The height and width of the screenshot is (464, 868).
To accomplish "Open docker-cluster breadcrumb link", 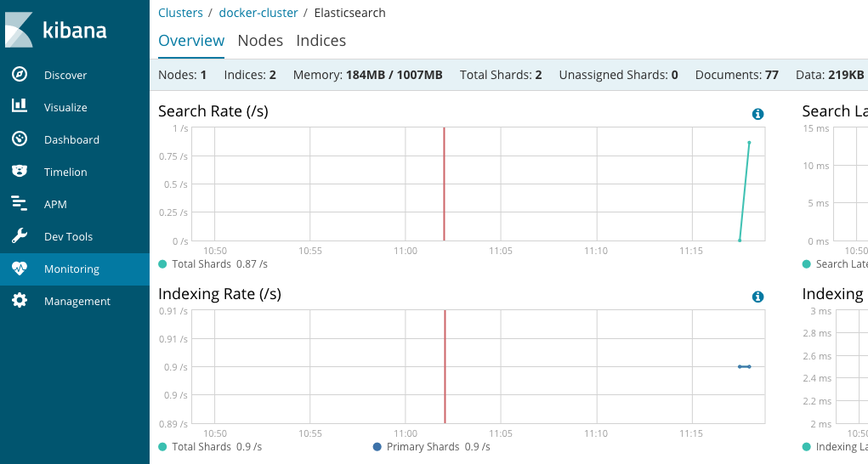I will 258,13.
